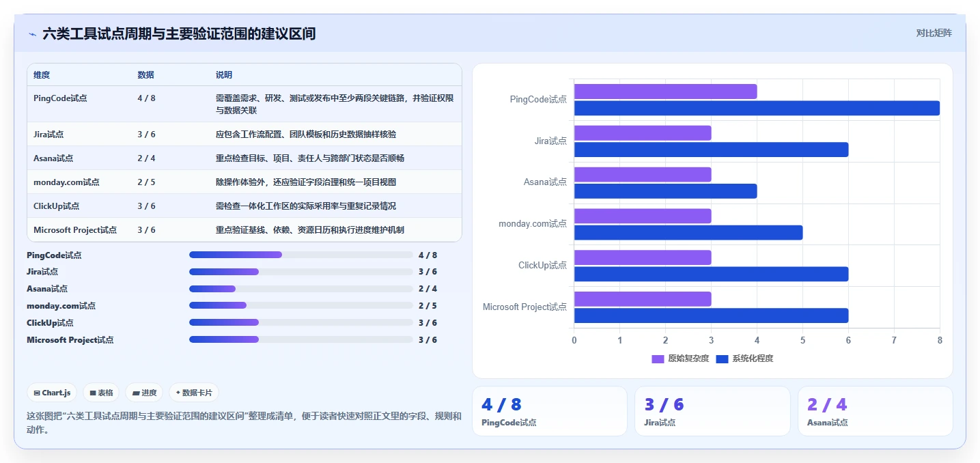Click the purple bar for Asana试点 in chart
Screen dimensions: 980x463
tap(643, 174)
